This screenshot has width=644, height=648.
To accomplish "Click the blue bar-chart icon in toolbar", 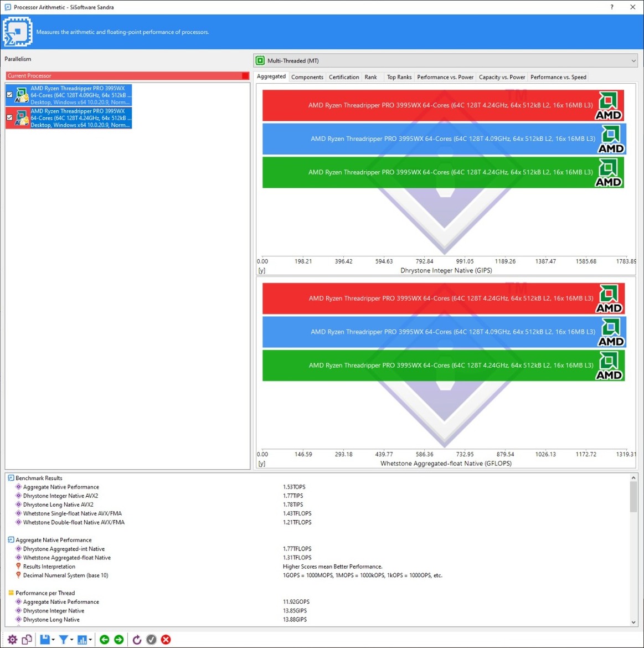I will tap(82, 639).
